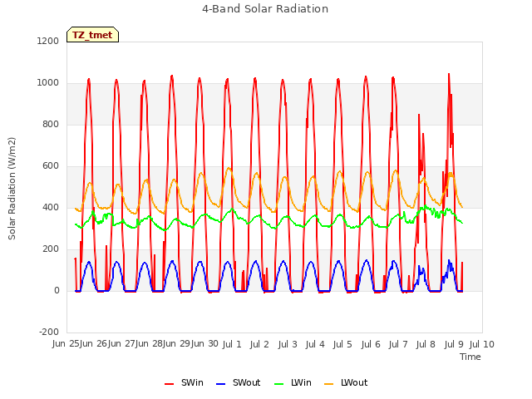Click the Jun 26 x-axis date label
532x399 pixels.
tap(93, 344)
